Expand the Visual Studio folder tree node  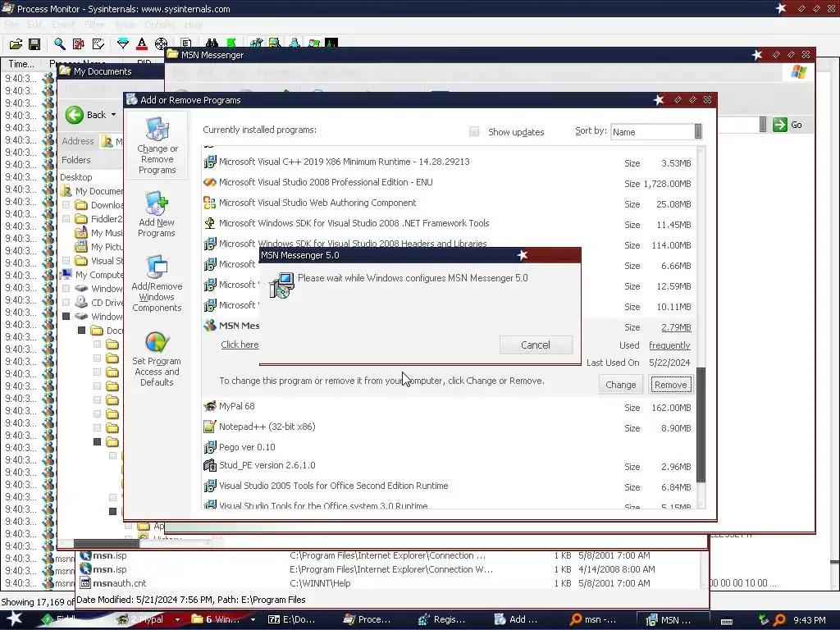66,260
